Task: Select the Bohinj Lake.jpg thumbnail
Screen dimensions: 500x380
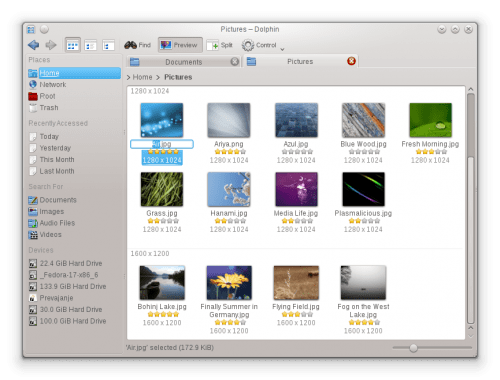Action: click(162, 283)
